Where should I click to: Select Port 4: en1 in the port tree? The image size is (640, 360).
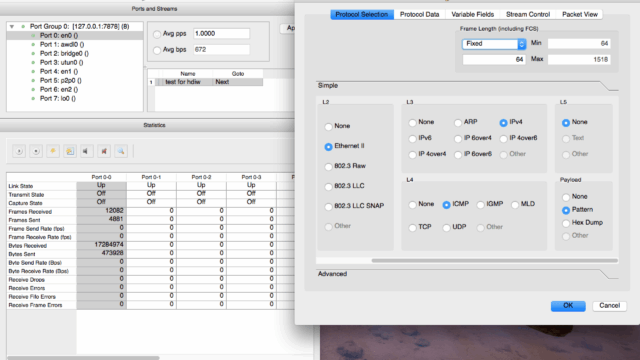59,71
